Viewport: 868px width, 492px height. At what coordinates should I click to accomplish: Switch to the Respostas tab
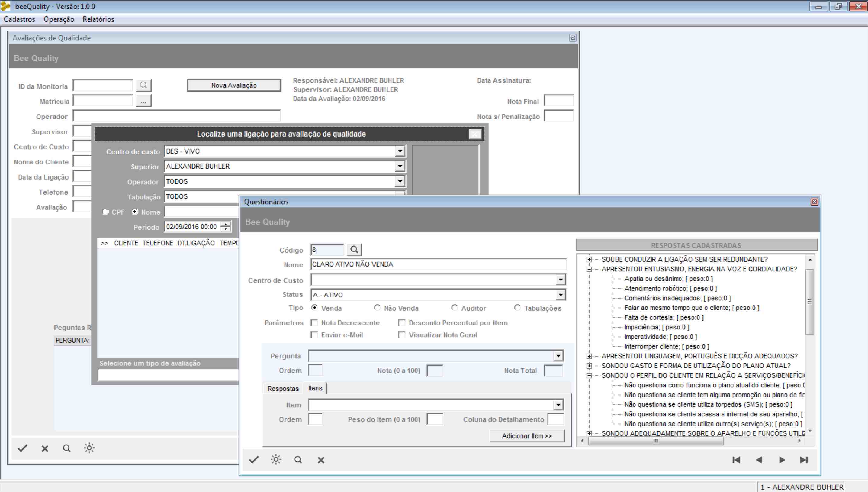click(x=283, y=389)
